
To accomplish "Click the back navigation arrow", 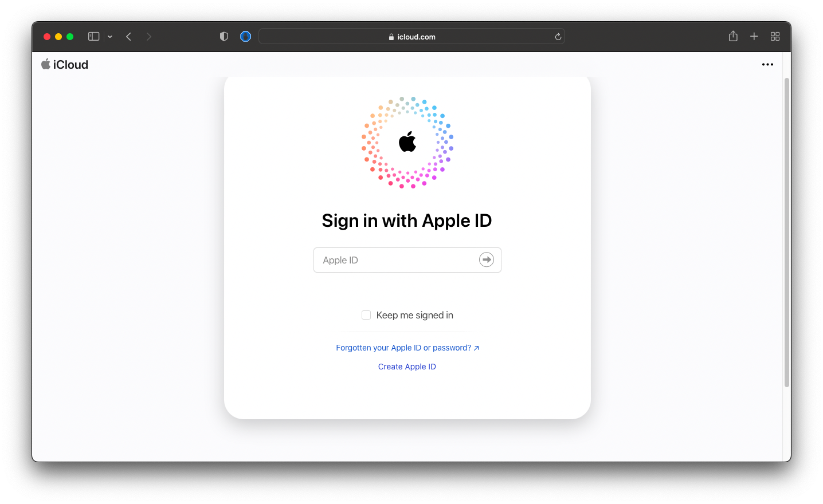I will click(128, 36).
